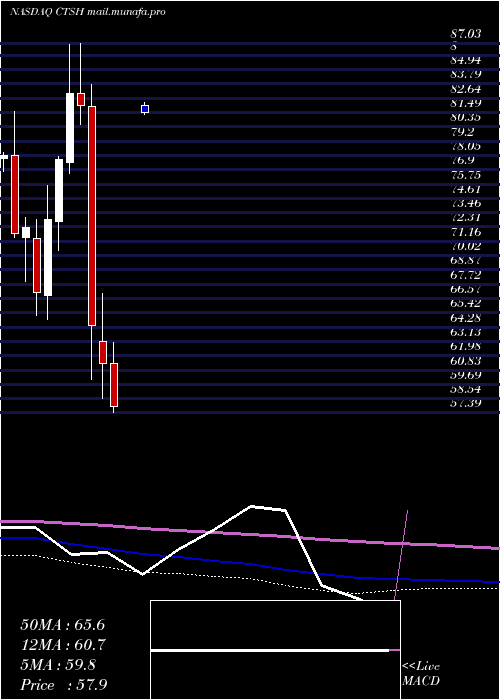Click the tallest red candlestick body
Image resolution: width=500 pixels, height=700 pixels.
[92, 216]
